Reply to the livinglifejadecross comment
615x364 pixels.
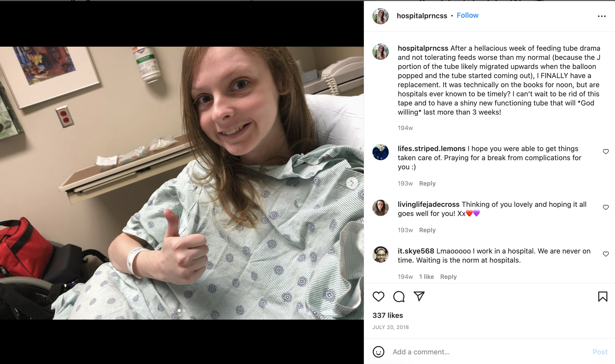click(427, 230)
